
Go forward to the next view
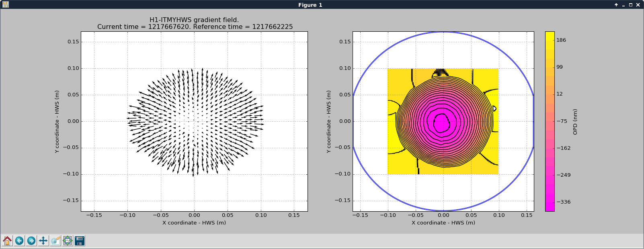(31, 241)
